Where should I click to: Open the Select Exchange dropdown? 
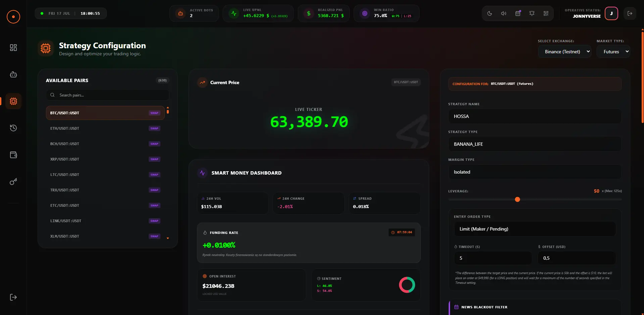tap(564, 52)
